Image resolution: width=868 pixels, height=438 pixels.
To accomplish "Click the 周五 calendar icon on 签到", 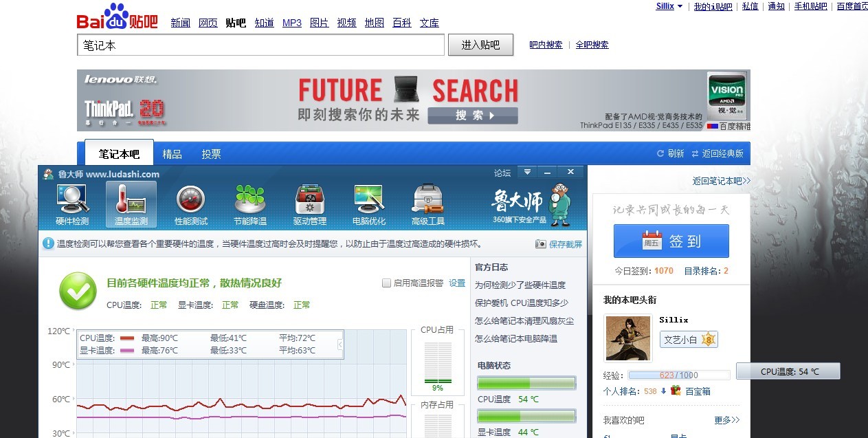I will 652,241.
